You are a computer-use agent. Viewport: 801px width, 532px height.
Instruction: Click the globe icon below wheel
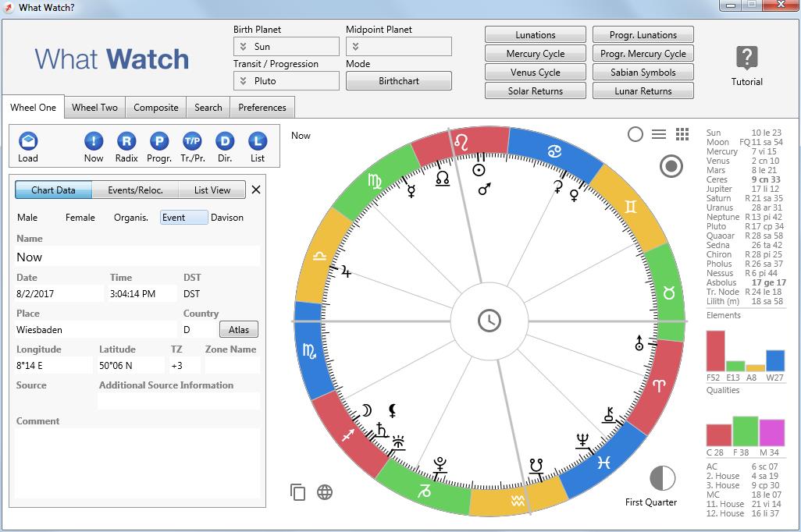[x=325, y=492]
